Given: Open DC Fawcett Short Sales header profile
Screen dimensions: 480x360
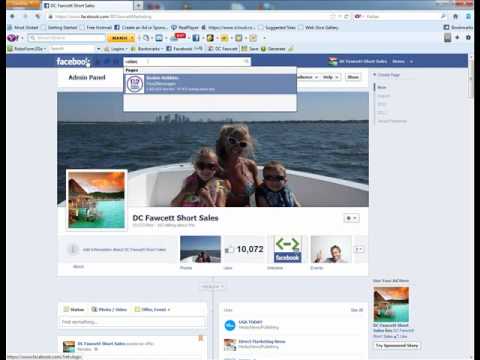Looking at the screenshot, I should (358, 61).
